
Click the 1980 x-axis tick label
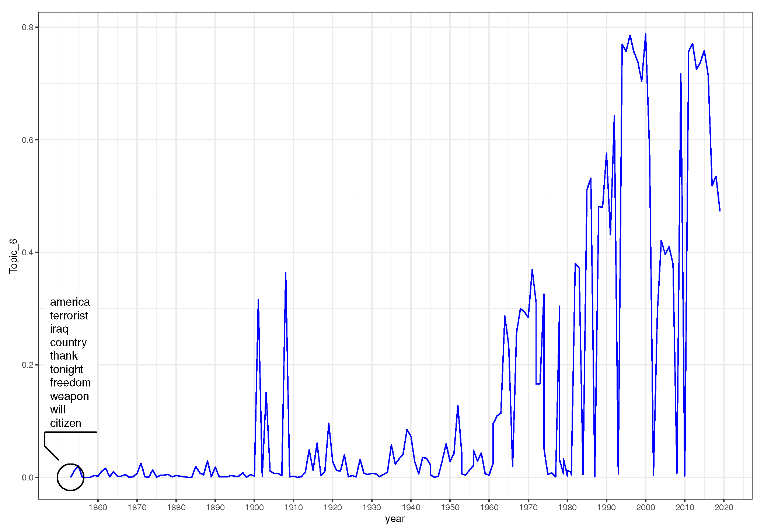pos(567,508)
